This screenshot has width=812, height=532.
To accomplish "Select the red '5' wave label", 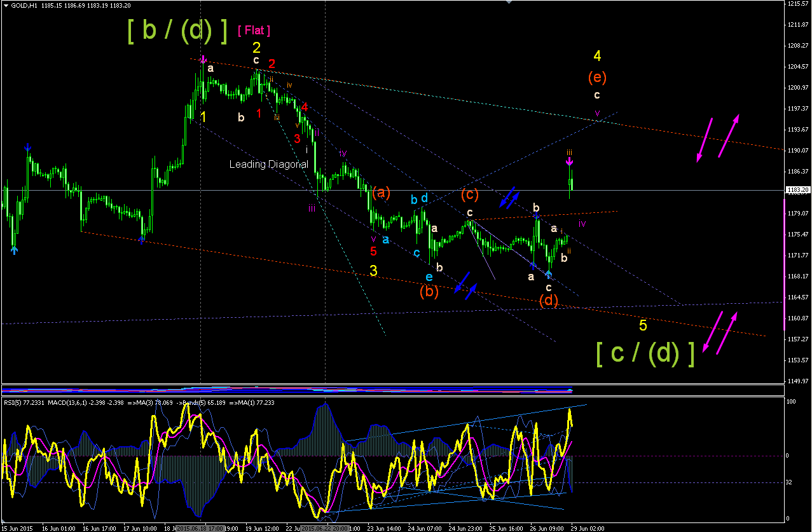I will [373, 250].
